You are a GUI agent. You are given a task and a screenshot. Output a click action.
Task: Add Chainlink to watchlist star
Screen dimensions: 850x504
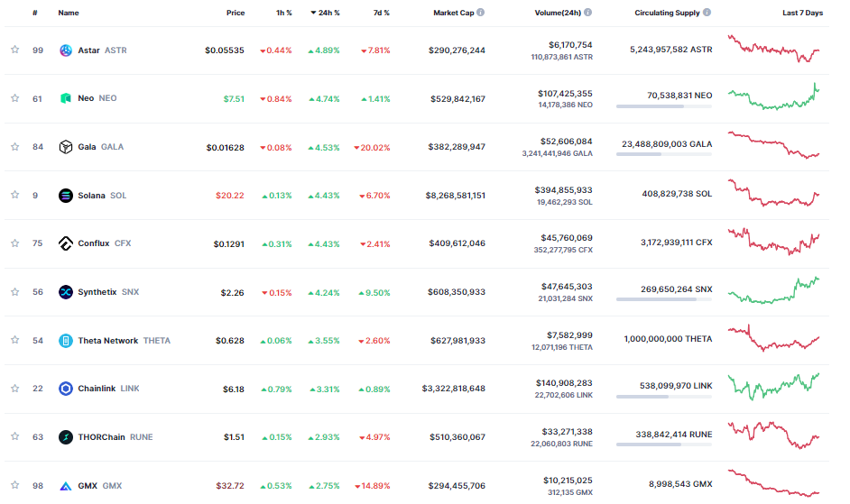pyautogui.click(x=15, y=389)
